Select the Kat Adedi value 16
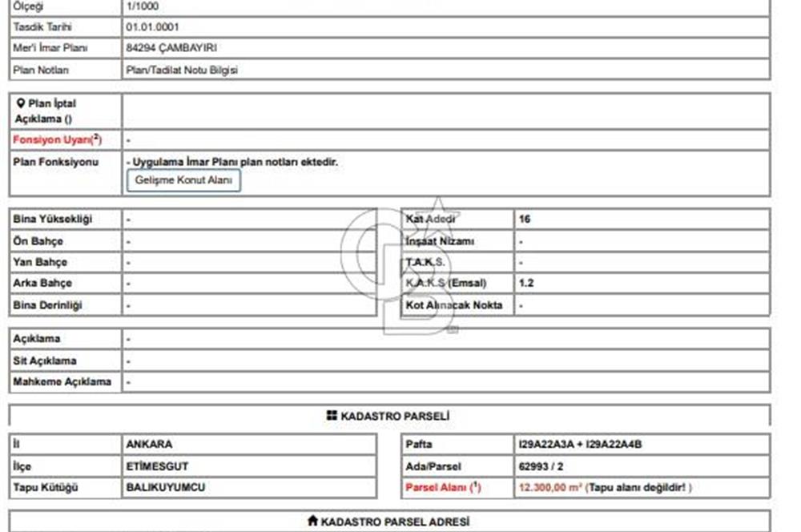The width and height of the screenshot is (801, 532). tap(525, 219)
